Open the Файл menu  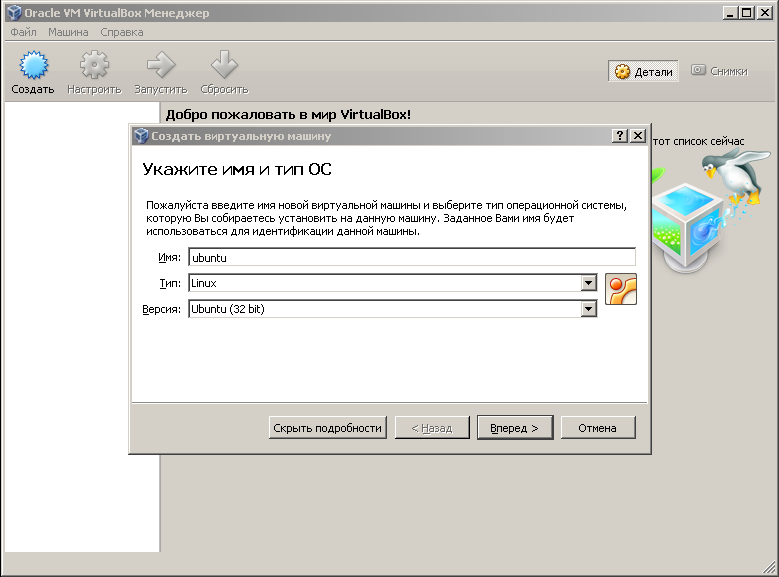tap(23, 32)
